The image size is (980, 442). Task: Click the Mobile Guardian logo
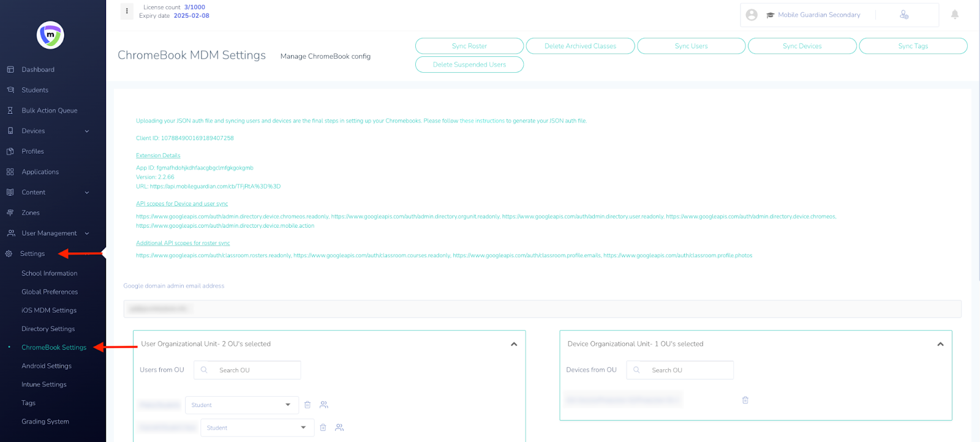point(50,35)
